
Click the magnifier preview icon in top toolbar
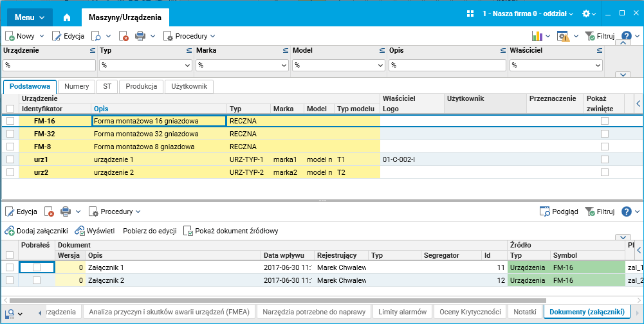tap(95, 37)
